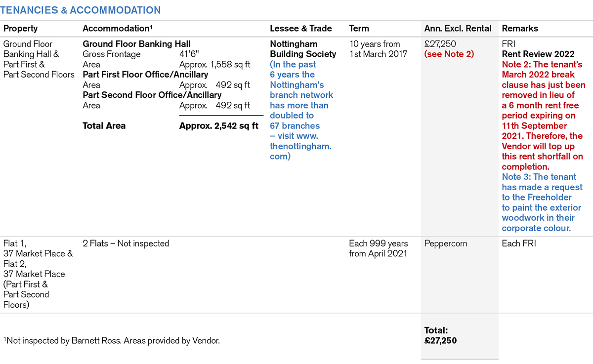Click the red Note 2 break clause text

(x=543, y=116)
